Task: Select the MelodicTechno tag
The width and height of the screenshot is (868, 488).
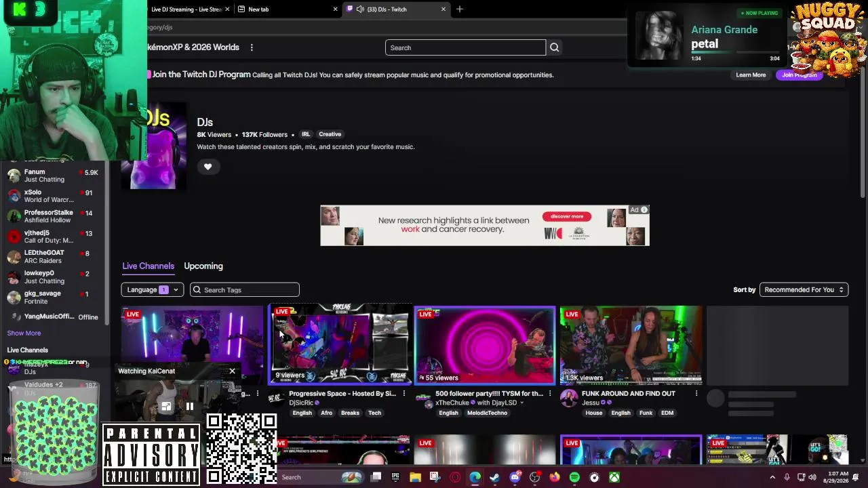Action: point(487,413)
